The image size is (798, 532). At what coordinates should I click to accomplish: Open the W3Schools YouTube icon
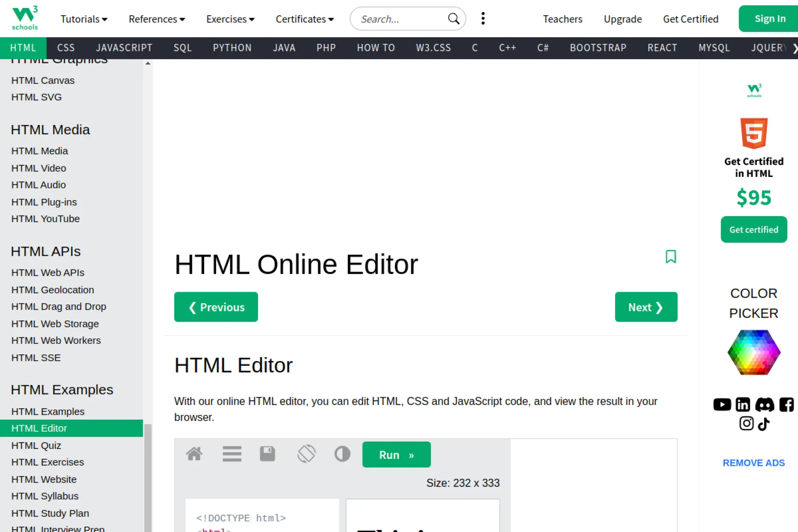click(x=722, y=405)
